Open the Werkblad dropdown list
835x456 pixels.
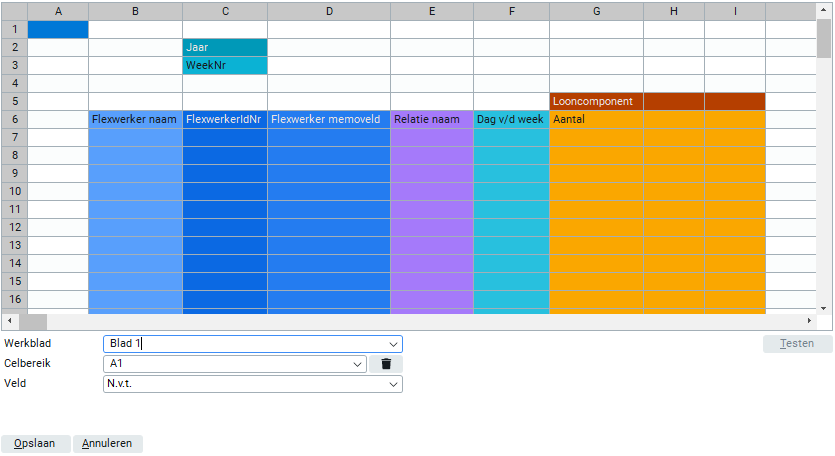(391, 344)
